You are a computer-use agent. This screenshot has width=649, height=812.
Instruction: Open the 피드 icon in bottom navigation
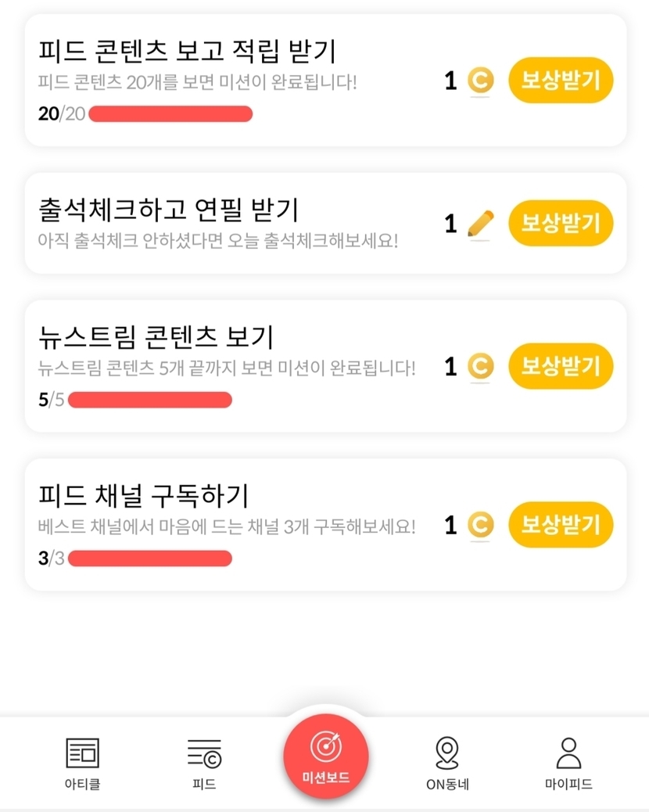(204, 754)
